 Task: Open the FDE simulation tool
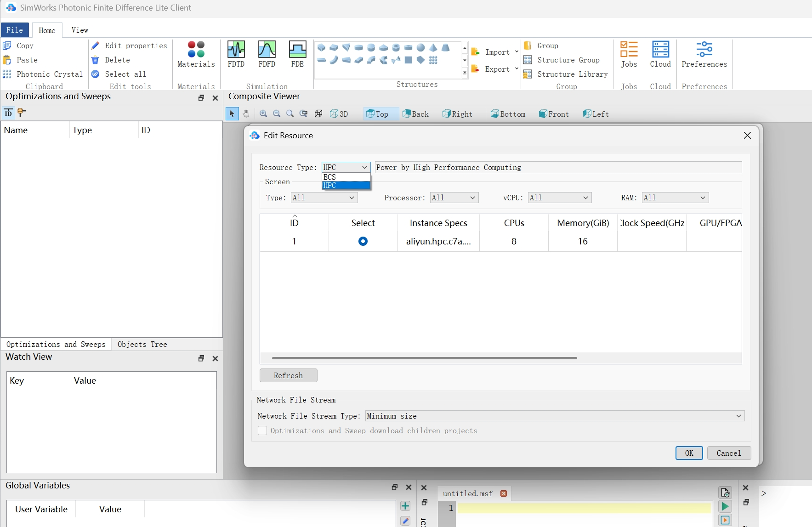point(297,54)
